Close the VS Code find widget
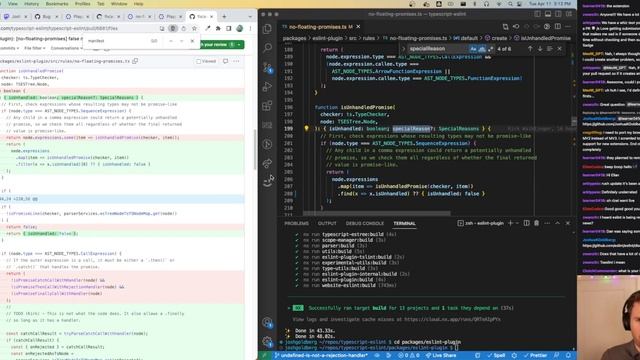Viewport: 640px width, 360px height. tap(560, 49)
